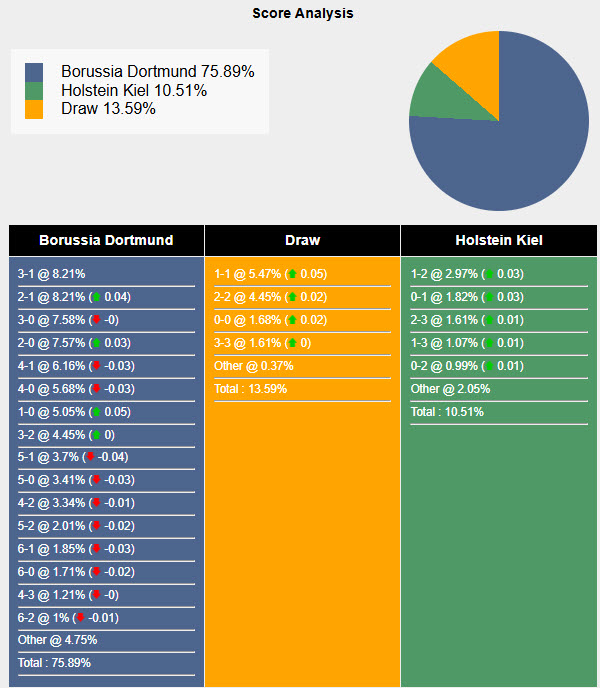
Task: Click the orange Draw legend swatch
Action: [35, 109]
